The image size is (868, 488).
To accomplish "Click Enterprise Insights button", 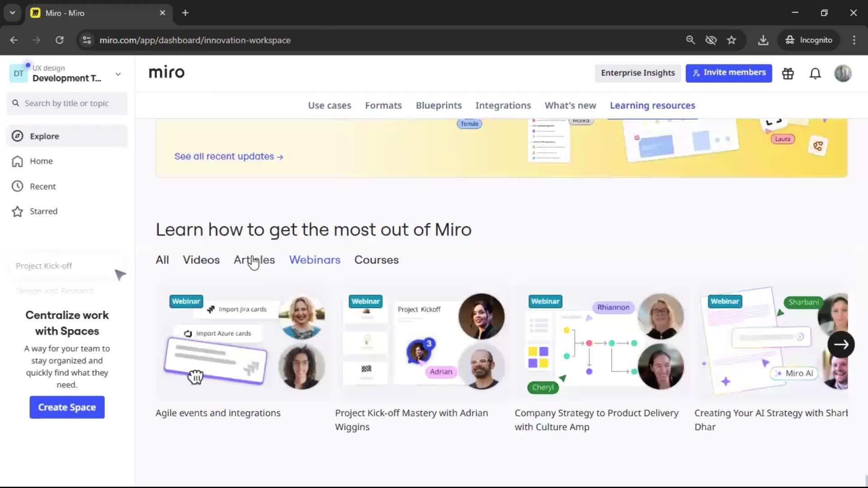I will [x=638, y=73].
